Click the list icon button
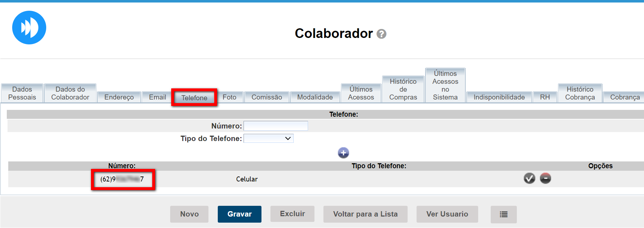This screenshot has width=644, height=228. coord(503,214)
